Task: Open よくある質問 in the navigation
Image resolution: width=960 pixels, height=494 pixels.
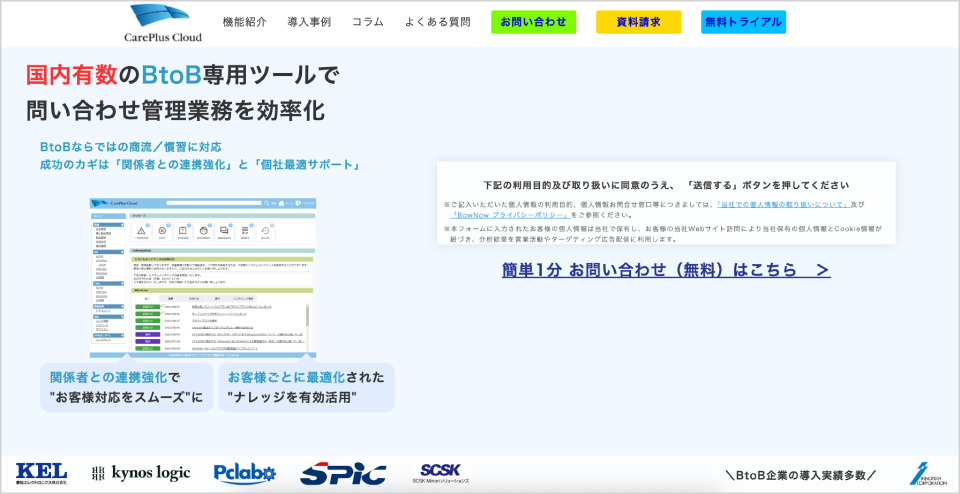Action: click(x=438, y=22)
